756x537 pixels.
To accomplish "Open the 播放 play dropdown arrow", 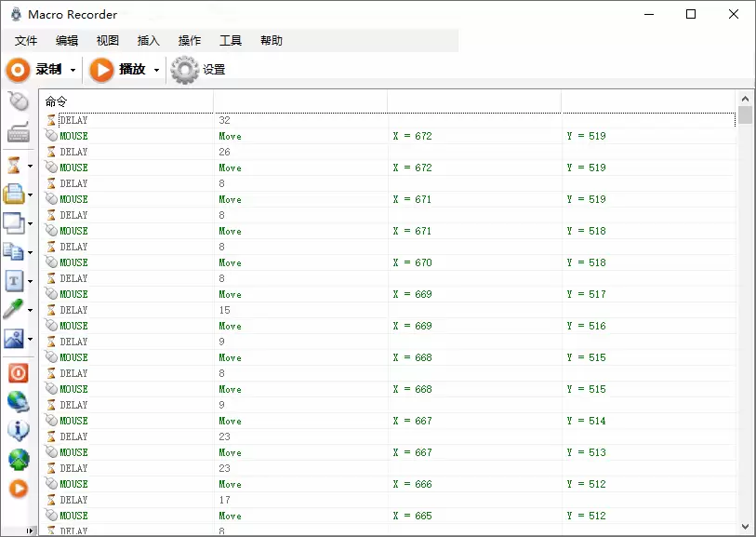I will (x=157, y=71).
